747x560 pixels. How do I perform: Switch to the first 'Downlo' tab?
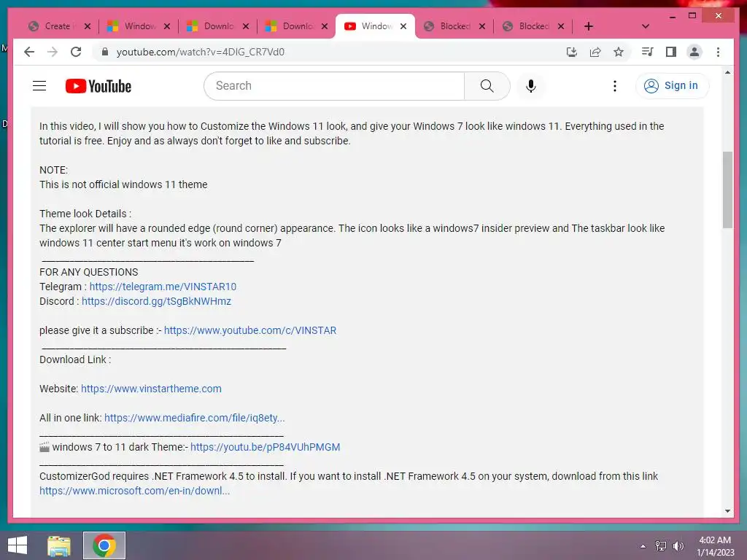tap(219, 26)
